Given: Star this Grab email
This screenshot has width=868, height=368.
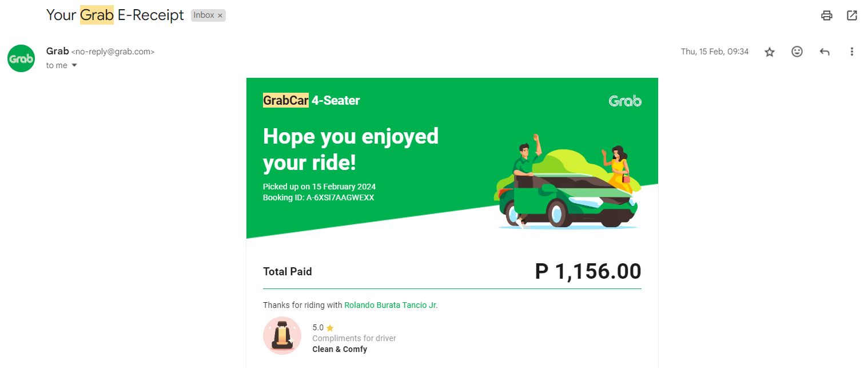Looking at the screenshot, I should pyautogui.click(x=770, y=52).
